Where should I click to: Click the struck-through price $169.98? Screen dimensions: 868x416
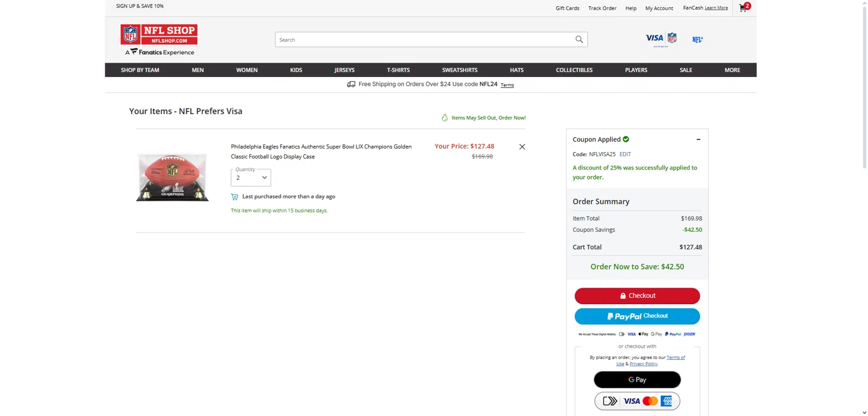[x=482, y=157]
